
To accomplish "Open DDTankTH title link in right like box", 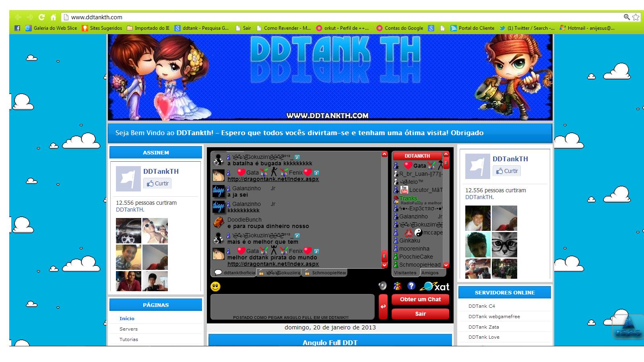I will click(510, 159).
